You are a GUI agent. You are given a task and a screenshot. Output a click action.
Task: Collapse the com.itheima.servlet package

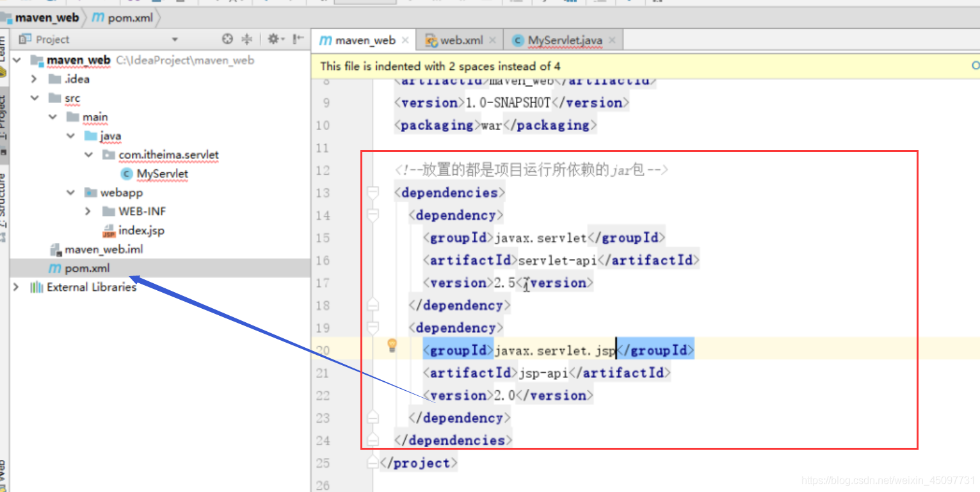pos(88,155)
